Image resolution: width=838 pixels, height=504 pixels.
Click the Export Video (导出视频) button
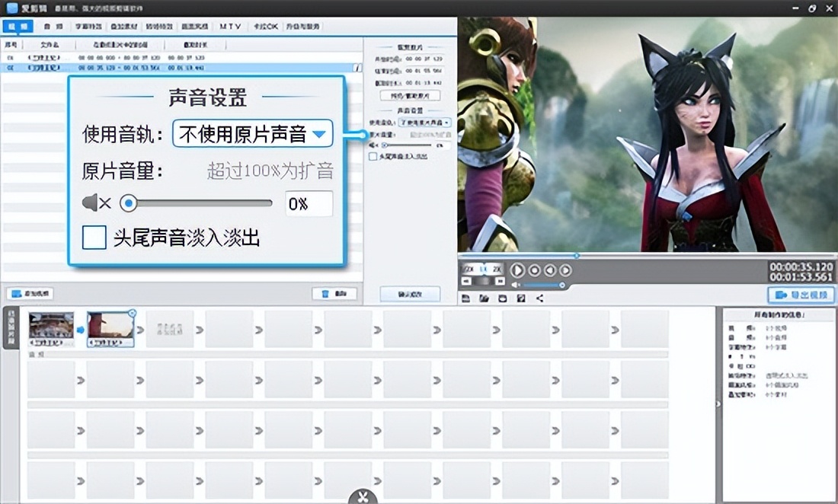(801, 295)
